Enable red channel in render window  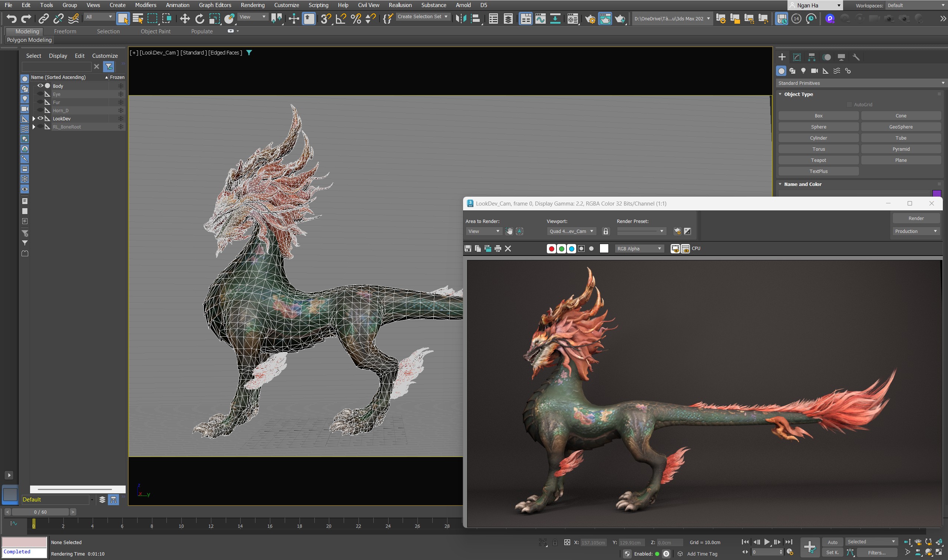click(551, 248)
